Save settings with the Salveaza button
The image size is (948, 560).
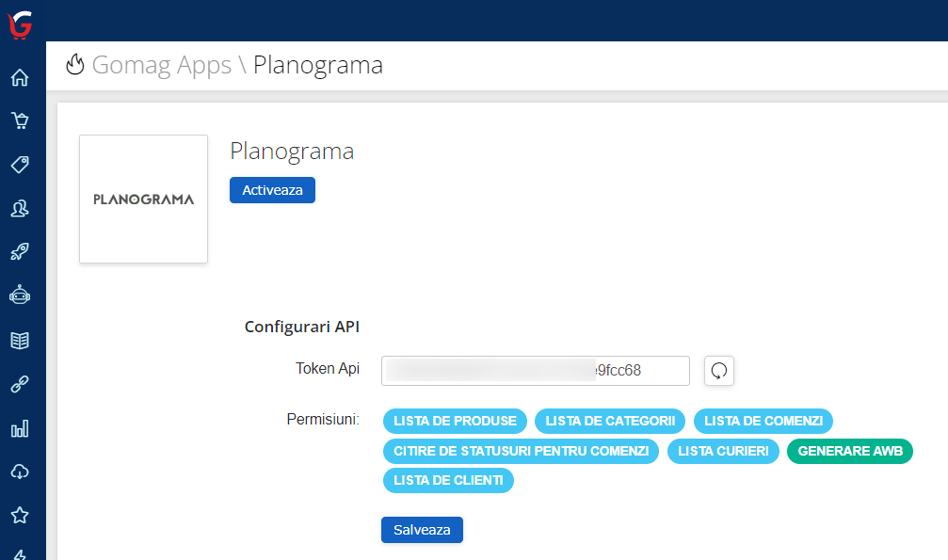[x=422, y=530]
